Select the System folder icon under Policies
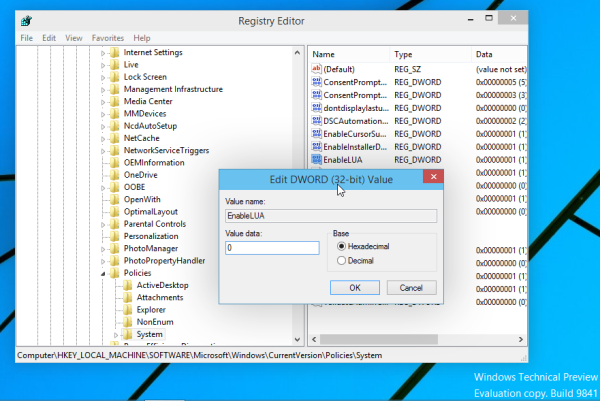This screenshot has height=401, width=600. 127,334
